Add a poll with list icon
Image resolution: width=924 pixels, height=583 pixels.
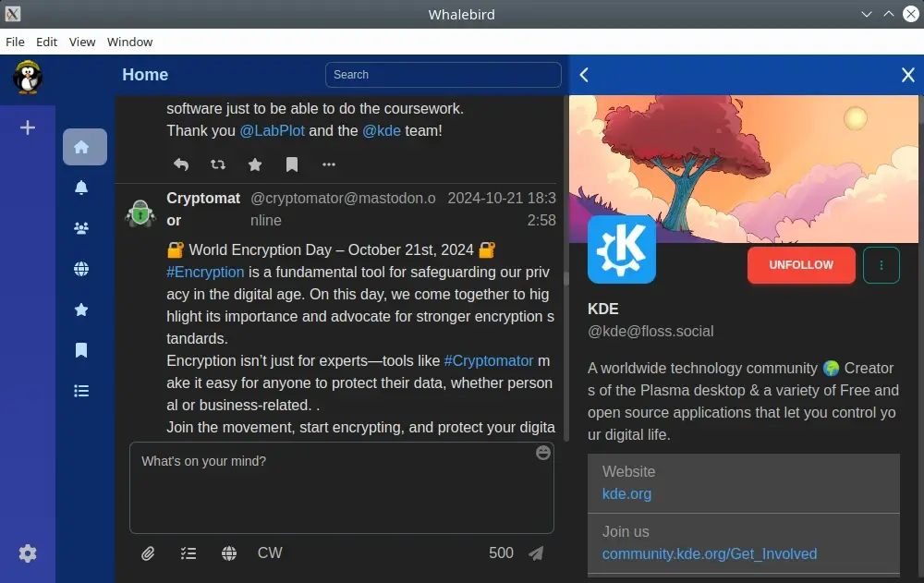tap(188, 553)
